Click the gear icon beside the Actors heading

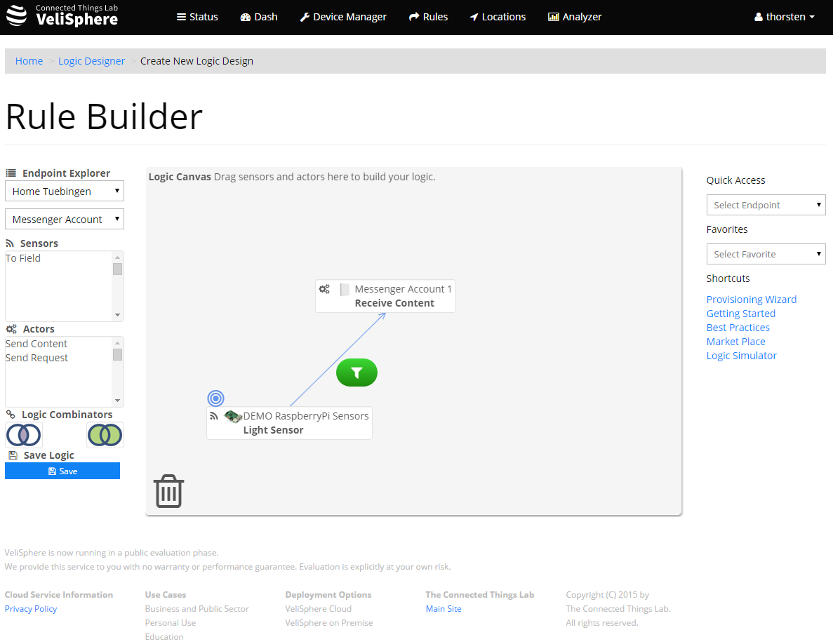[10, 328]
